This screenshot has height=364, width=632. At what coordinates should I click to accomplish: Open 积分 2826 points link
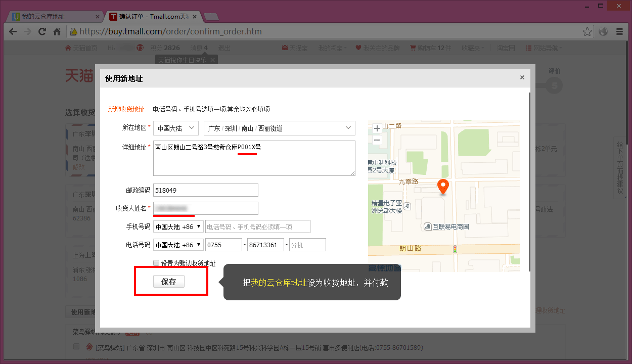click(x=165, y=48)
